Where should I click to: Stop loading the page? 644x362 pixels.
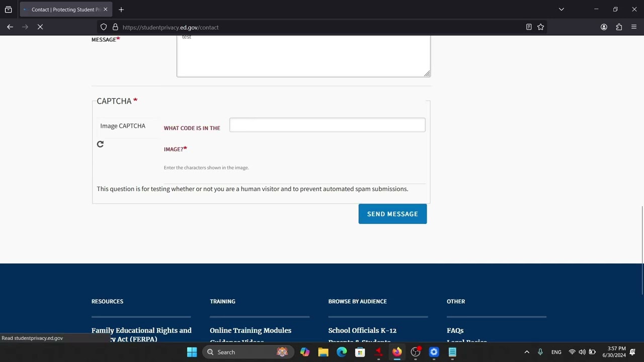click(40, 27)
